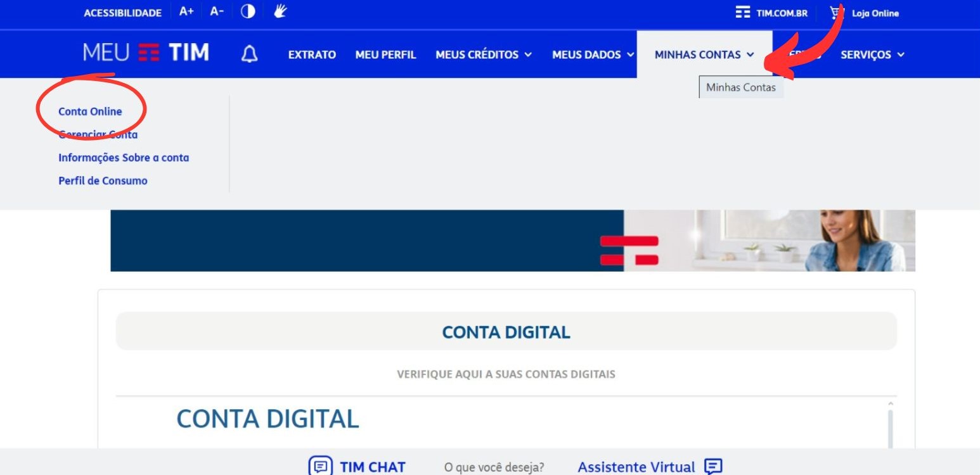This screenshot has width=980, height=475.
Task: Open Informações Sobre a conta
Action: tap(123, 157)
